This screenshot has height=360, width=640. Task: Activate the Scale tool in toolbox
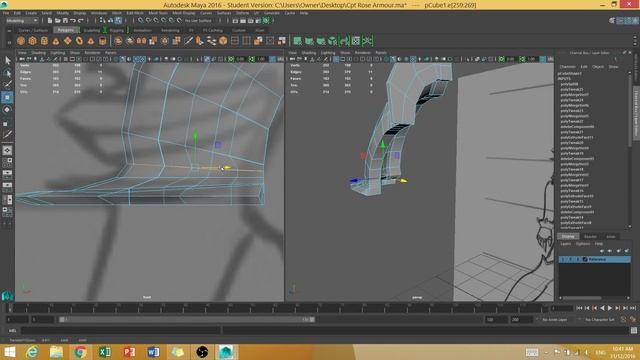tap(7, 123)
